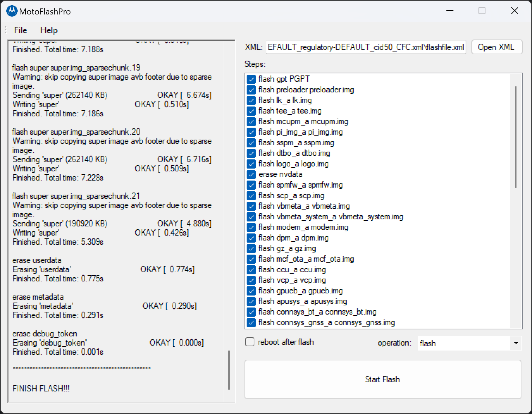Viewport: 532px width, 414px height.
Task: Click the Motorola logo icon in title bar
Action: tap(12, 11)
